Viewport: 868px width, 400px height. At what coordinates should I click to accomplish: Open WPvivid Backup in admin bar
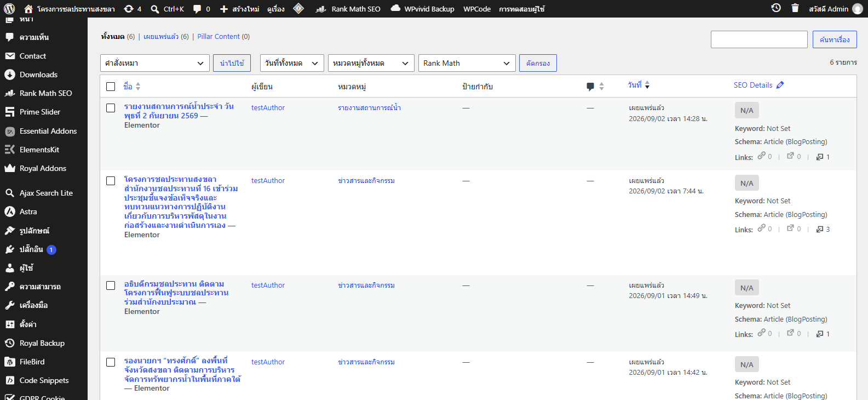tap(423, 9)
